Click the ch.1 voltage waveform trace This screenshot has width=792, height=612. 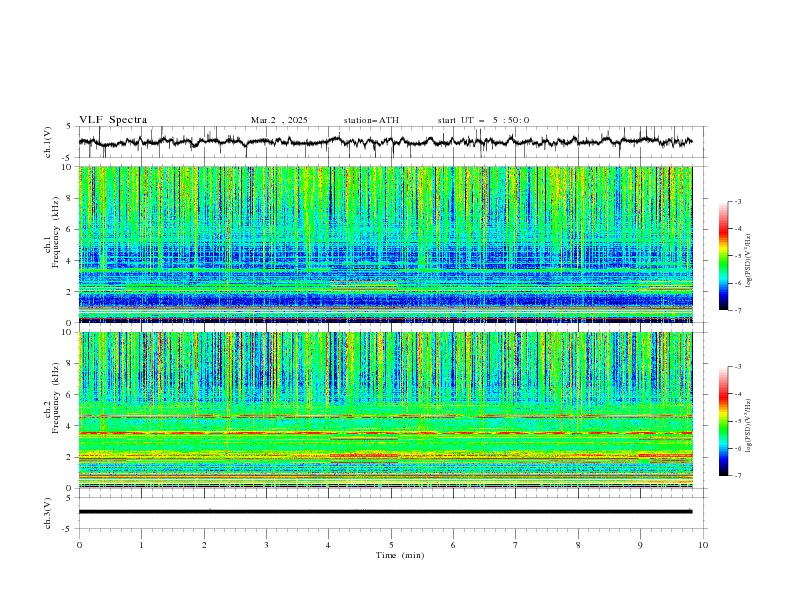click(385, 142)
